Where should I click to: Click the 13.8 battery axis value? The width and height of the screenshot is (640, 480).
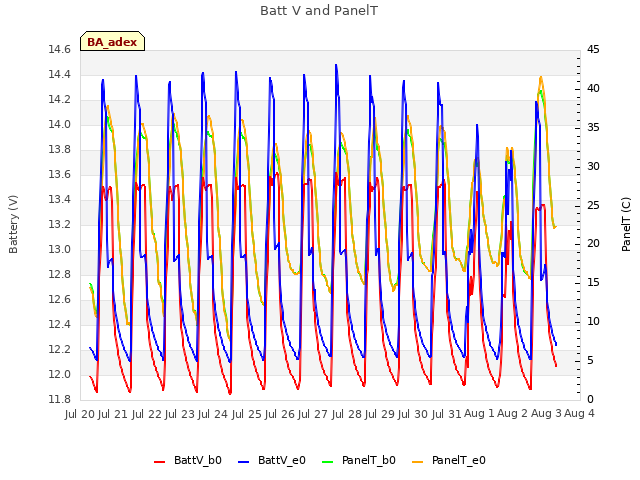pyautogui.click(x=60, y=150)
